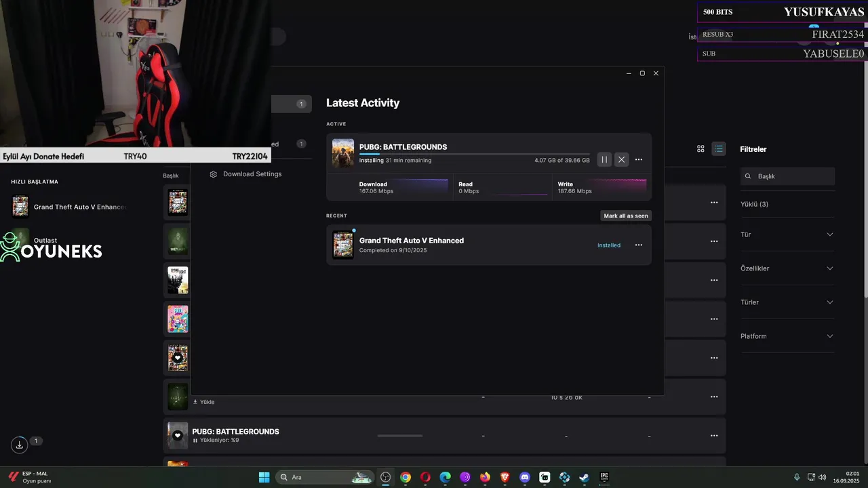The width and height of the screenshot is (868, 488).
Task: Pause the PUBG: BATTLEGROUNDS download
Action: [604, 159]
